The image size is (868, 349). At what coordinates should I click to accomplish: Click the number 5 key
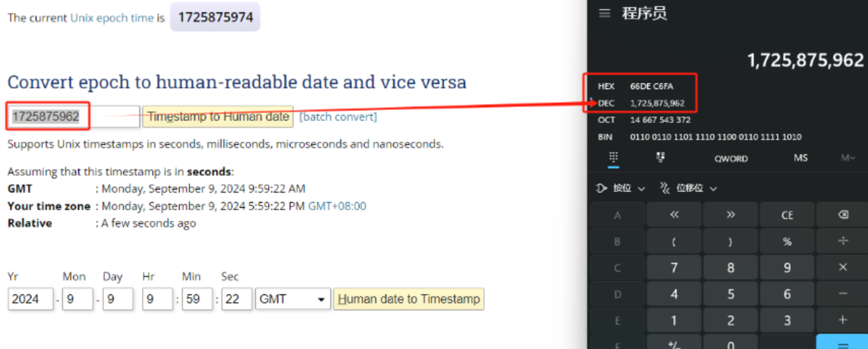pos(731,294)
